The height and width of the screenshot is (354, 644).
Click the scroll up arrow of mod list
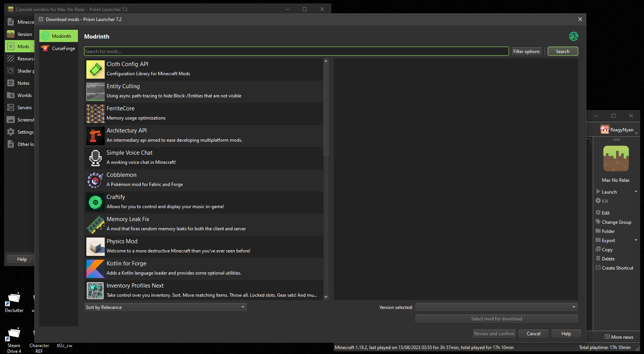[326, 61]
